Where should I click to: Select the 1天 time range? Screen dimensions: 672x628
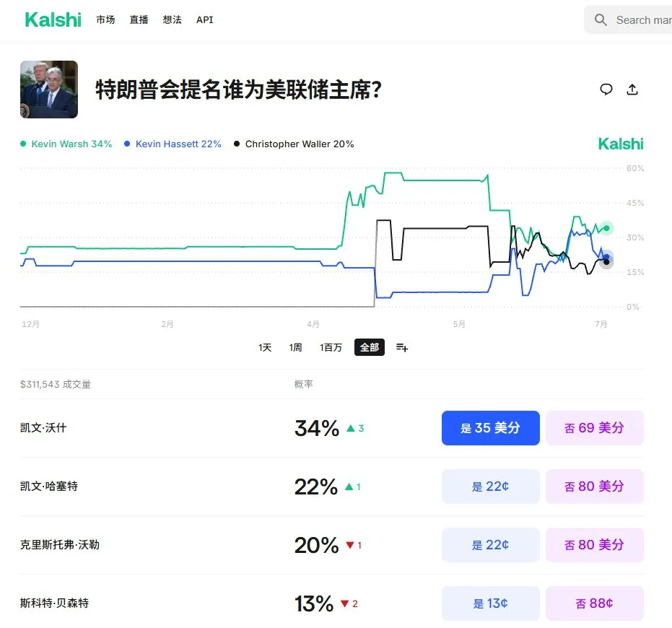pos(265,347)
